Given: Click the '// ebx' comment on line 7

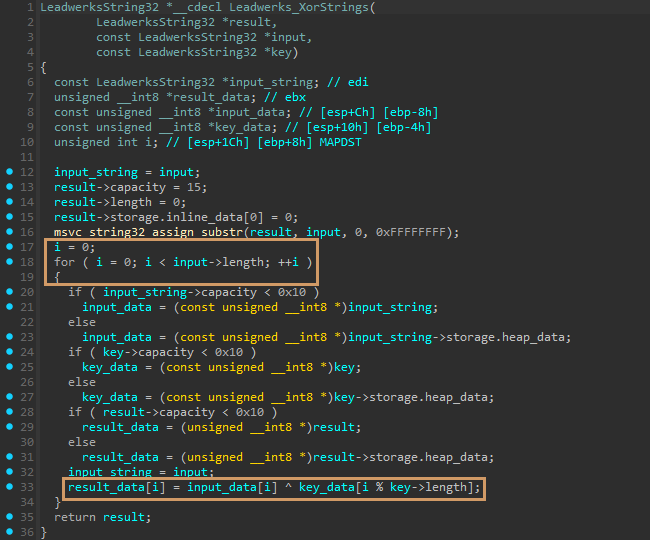Looking at the screenshot, I should tap(285, 97).
